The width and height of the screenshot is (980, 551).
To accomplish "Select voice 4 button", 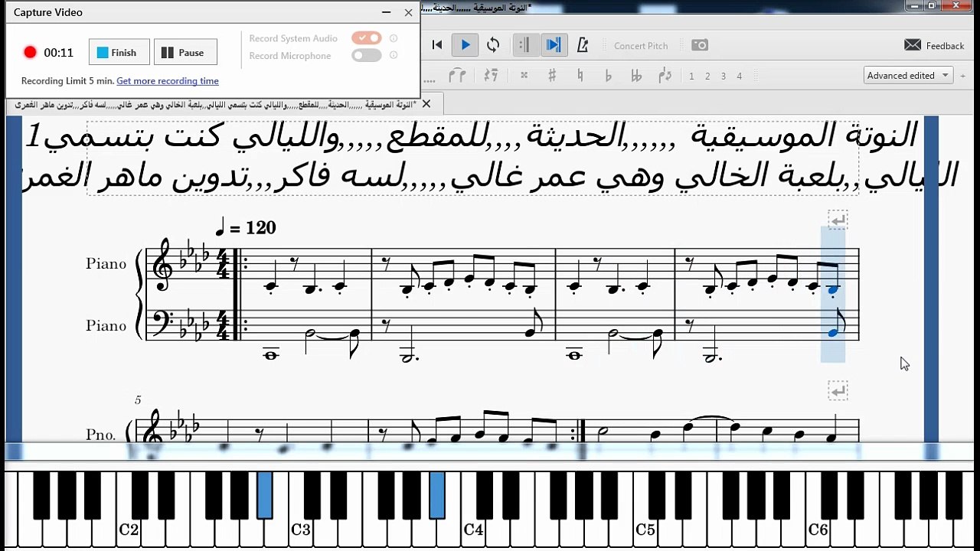I will click(740, 77).
